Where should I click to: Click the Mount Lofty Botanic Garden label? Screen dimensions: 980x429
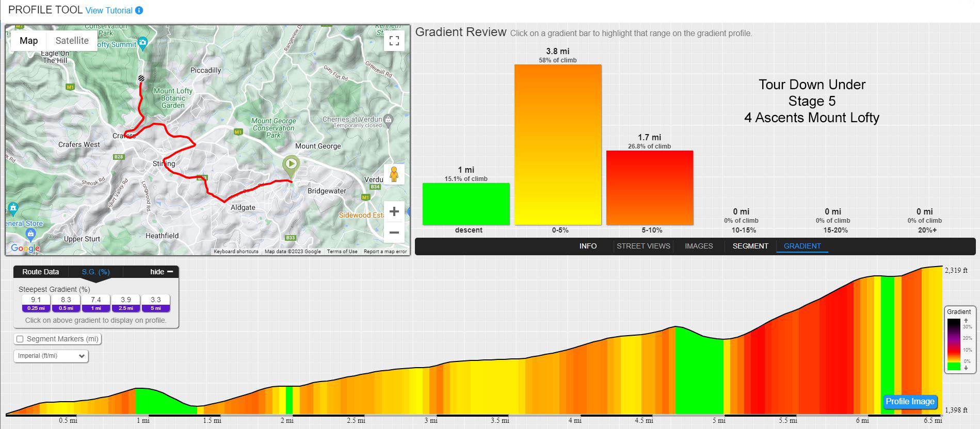pos(173,98)
